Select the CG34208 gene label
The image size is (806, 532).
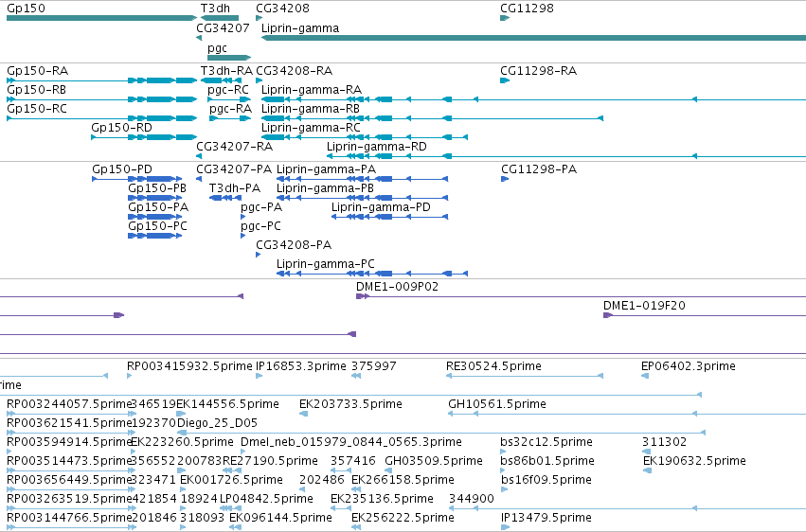point(283,9)
